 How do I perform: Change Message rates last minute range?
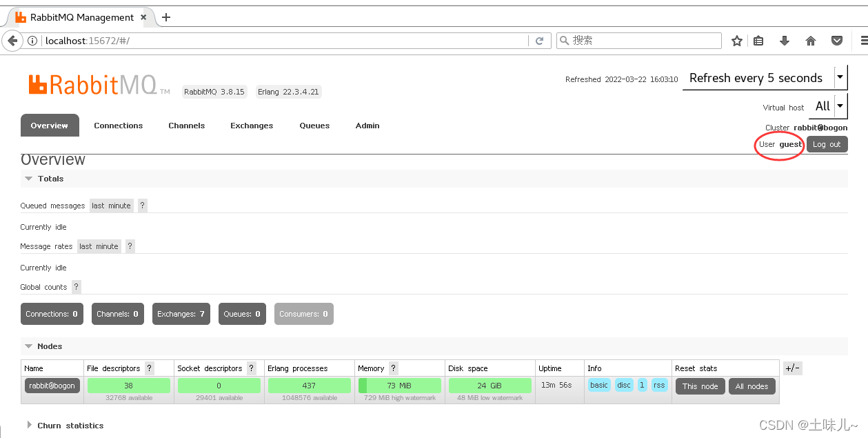click(99, 246)
